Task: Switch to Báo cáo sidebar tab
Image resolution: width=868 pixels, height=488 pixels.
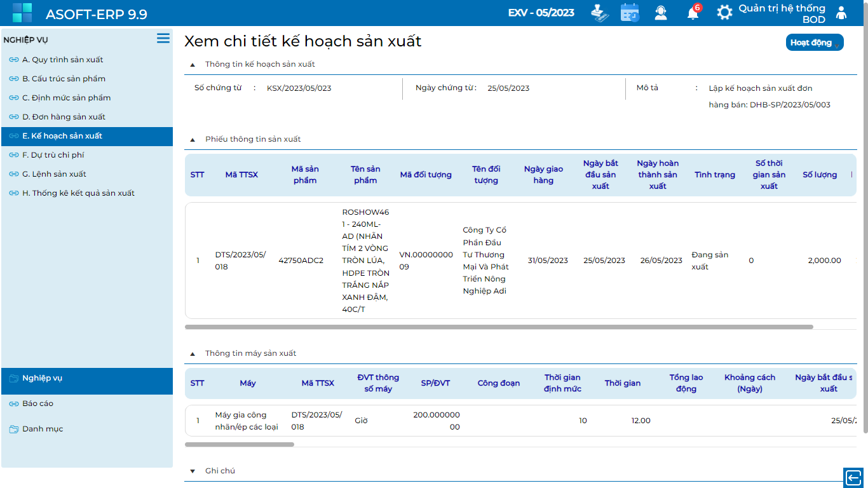Action: point(37,403)
